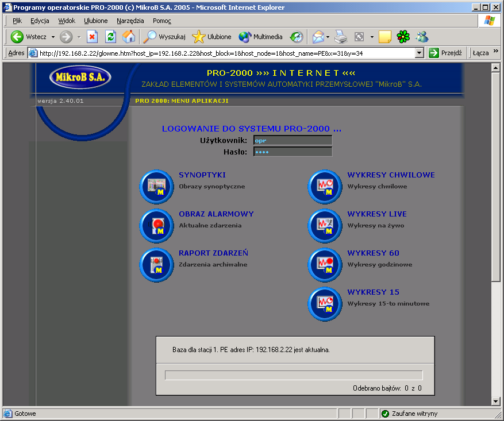The image size is (504, 421).
Task: Click the vertical scrollbar up arrow
Action: point(495,68)
